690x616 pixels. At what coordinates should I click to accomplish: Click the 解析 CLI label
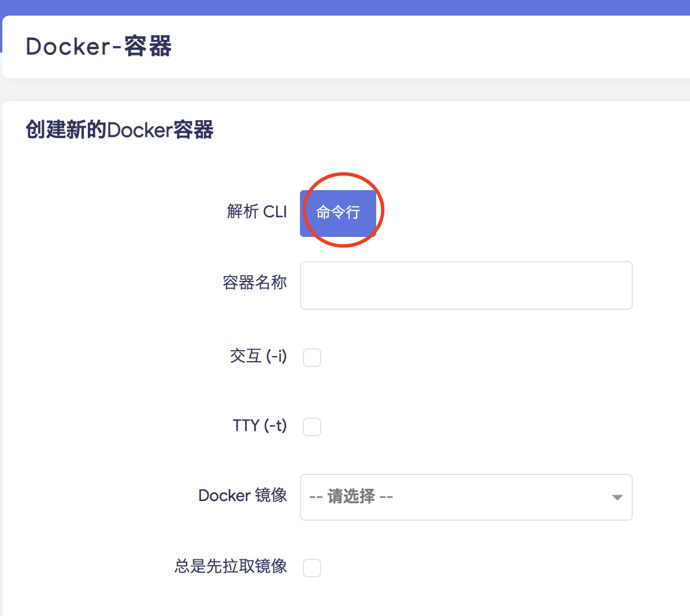[257, 211]
